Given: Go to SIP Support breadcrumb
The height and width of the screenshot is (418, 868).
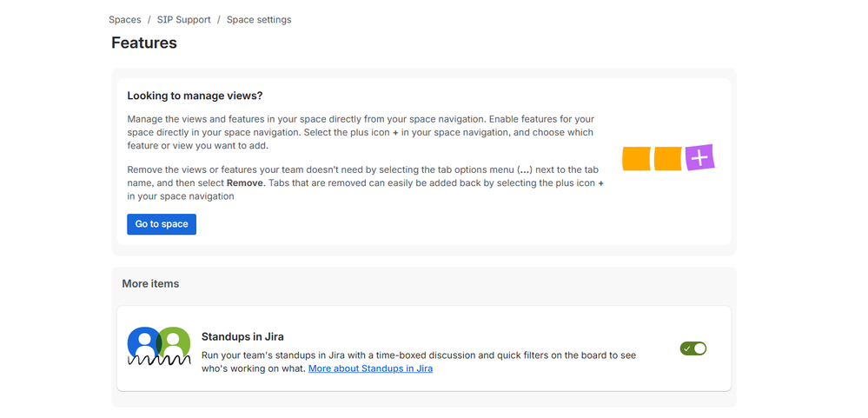Looking at the screenshot, I should 184,20.
